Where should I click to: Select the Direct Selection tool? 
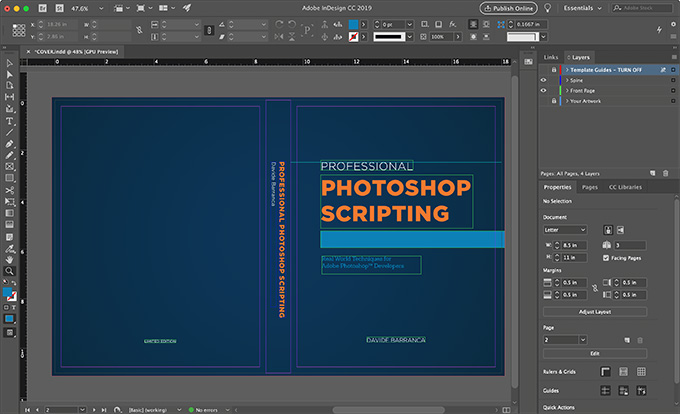point(9,75)
